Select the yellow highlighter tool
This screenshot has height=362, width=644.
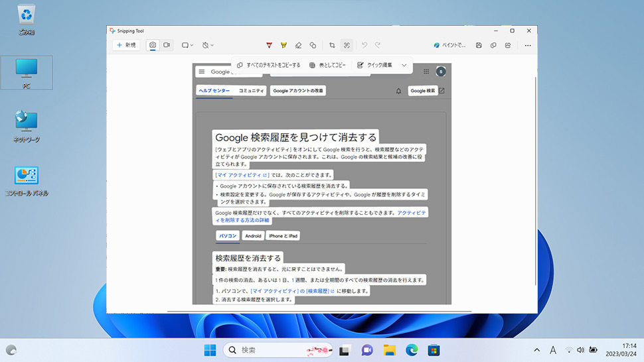pyautogui.click(x=283, y=45)
